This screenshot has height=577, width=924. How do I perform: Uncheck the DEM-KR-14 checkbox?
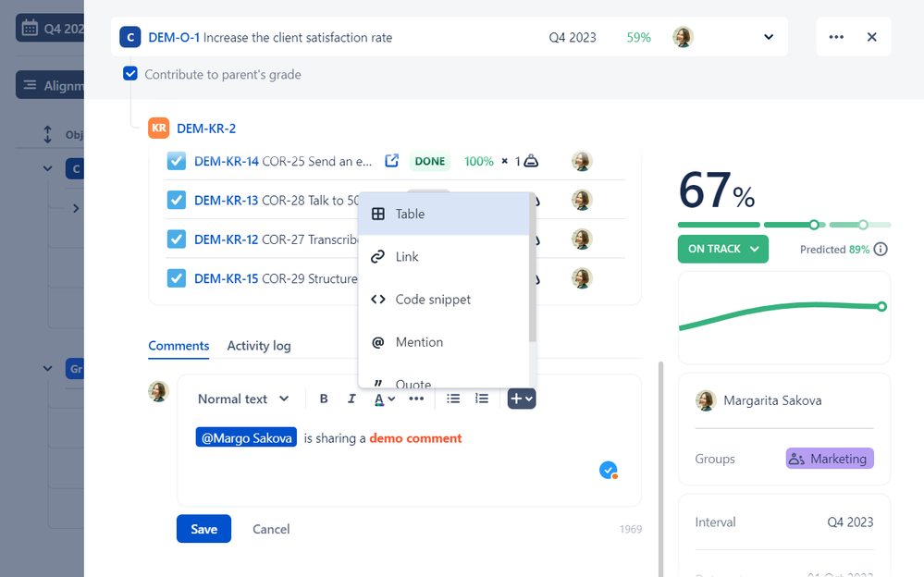pyautogui.click(x=176, y=161)
